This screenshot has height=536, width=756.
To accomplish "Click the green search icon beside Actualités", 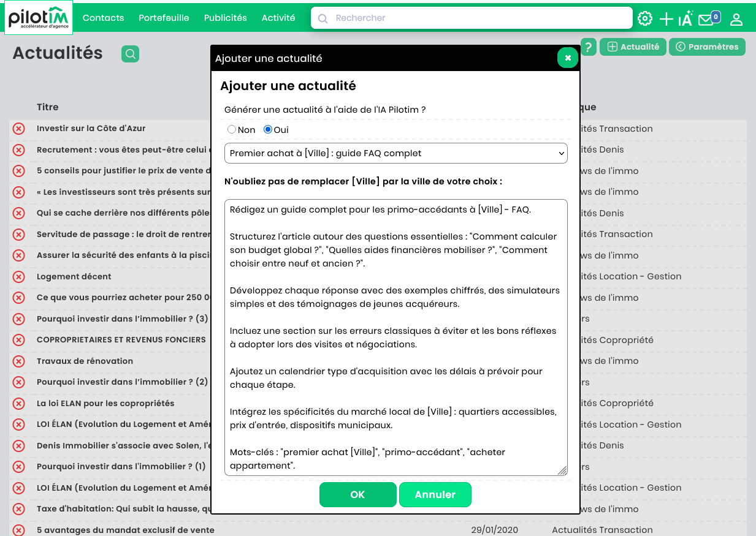I will 130,54.
